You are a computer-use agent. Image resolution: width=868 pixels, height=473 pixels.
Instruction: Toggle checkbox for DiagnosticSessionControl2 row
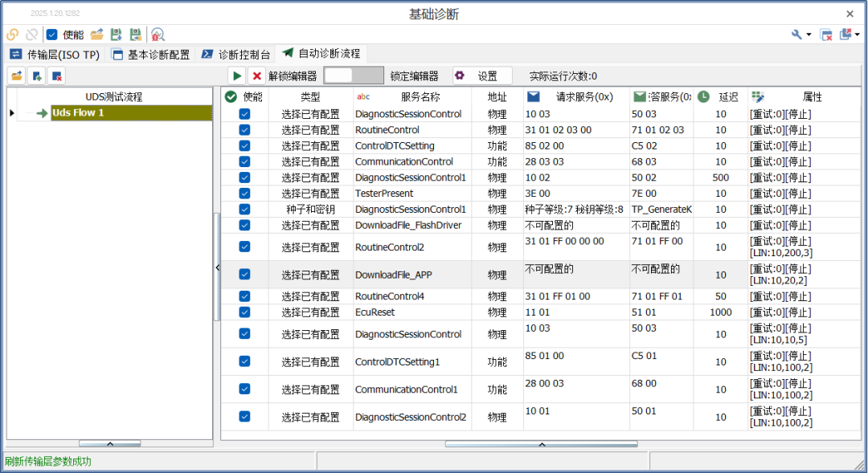244,417
